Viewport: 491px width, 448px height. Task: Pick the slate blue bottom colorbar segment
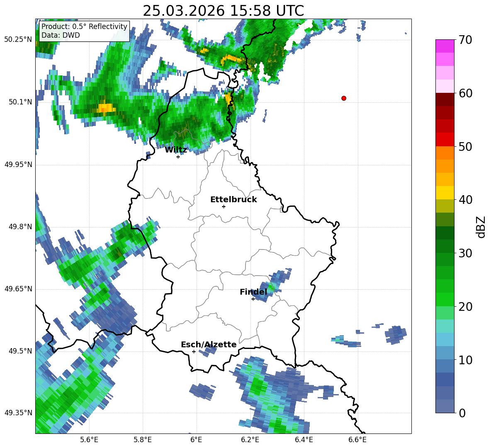(445, 407)
